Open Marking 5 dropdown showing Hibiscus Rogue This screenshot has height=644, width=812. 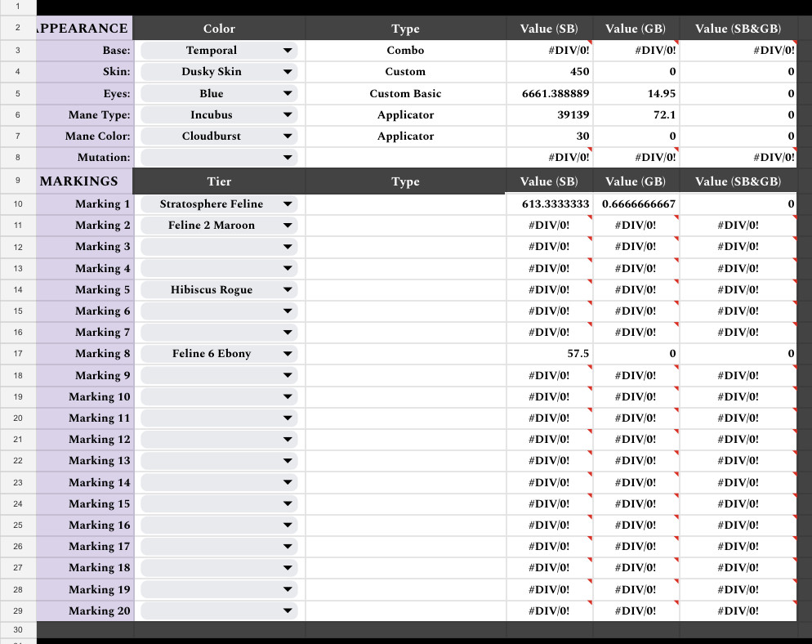click(x=219, y=289)
